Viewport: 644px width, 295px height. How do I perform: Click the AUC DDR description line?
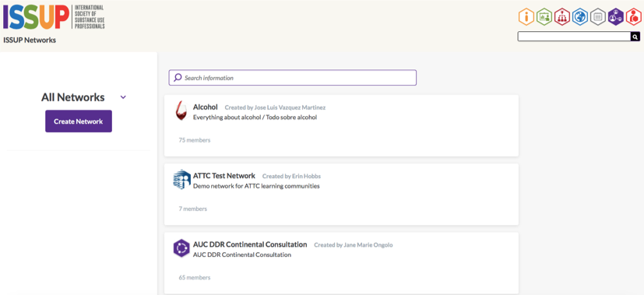[242, 255]
